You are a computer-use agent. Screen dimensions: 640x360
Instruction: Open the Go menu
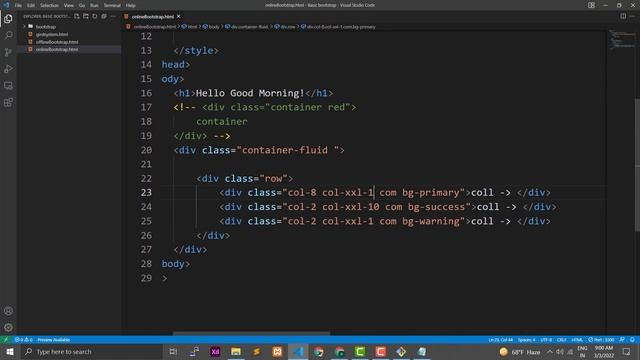point(82,5)
